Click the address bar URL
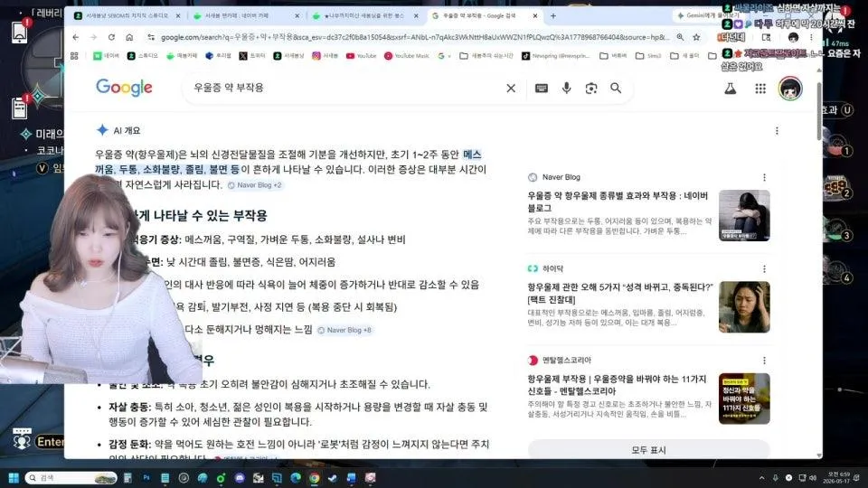The image size is (868, 488). pyautogui.click(x=414, y=37)
